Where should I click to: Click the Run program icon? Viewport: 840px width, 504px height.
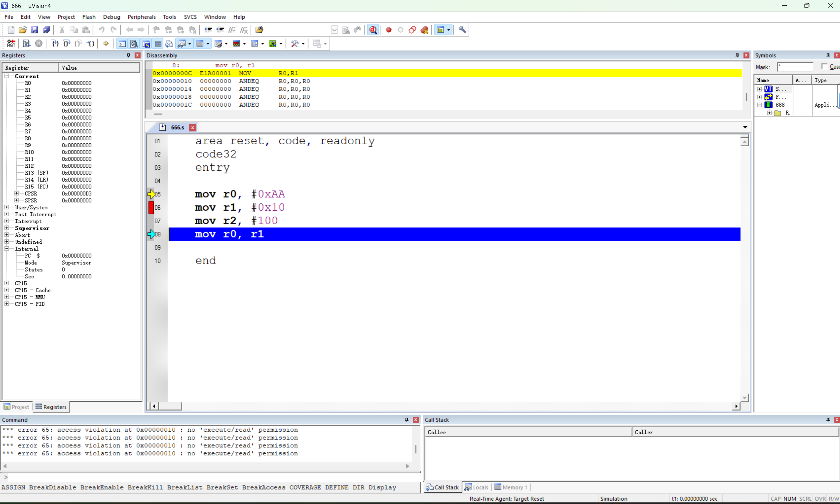tap(27, 43)
